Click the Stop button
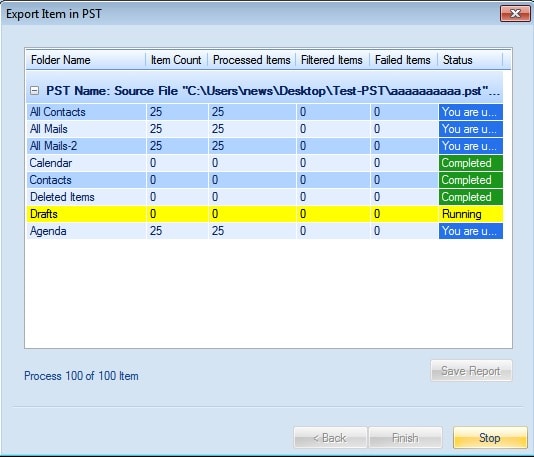The height and width of the screenshot is (457, 534). [x=490, y=438]
